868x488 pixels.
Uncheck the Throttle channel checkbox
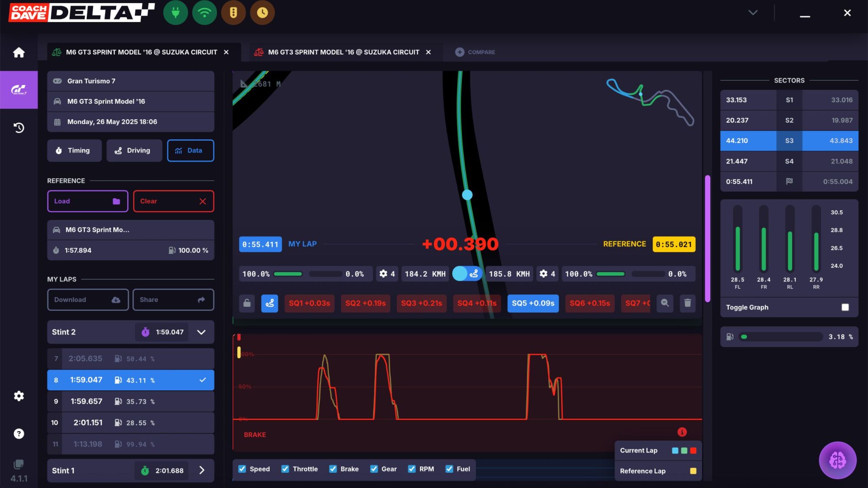coord(285,469)
